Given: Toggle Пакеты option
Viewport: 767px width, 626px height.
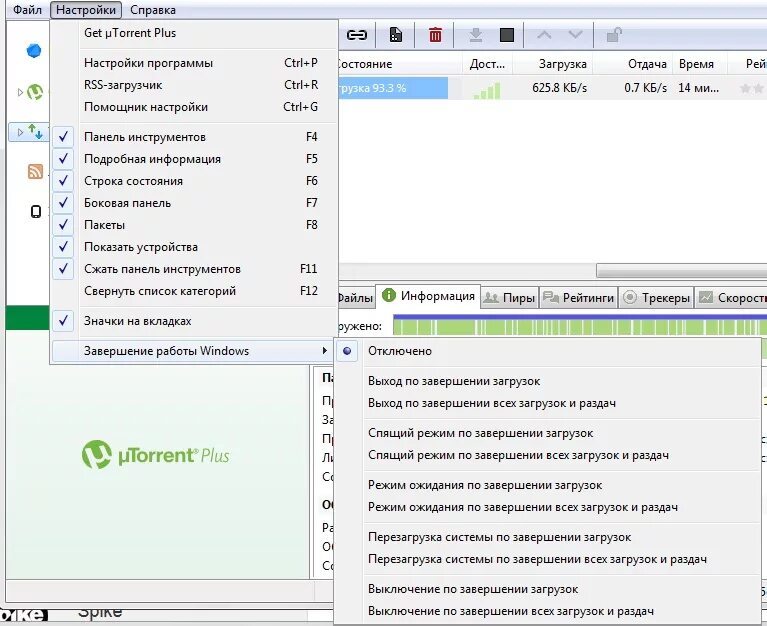Looking at the screenshot, I should (195, 225).
